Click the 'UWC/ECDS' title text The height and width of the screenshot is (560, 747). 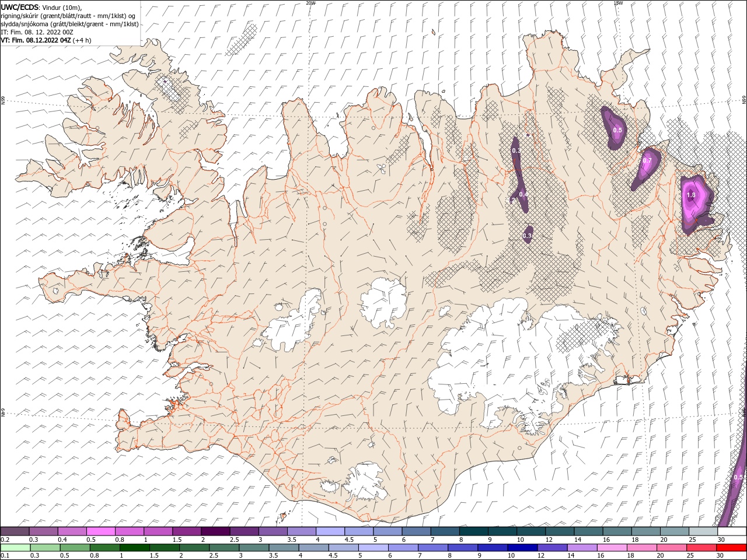20,7
